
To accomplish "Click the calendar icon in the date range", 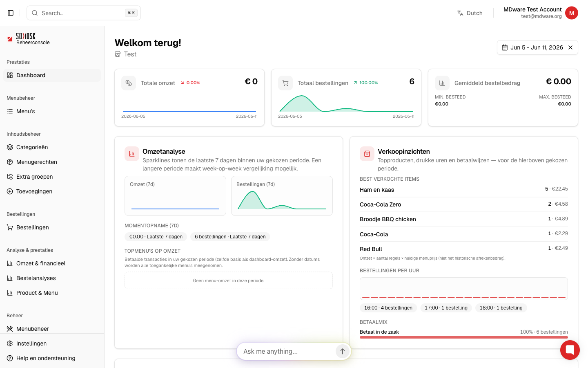I will 505,47.
